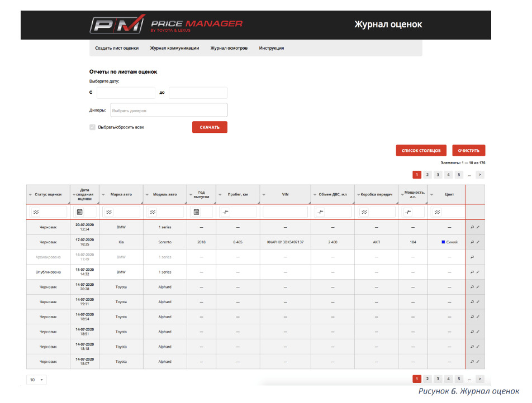The height and width of the screenshot is (403, 532).
Task: Click the СПИСОК СТОЛБЦОВ button
Action: [421, 151]
